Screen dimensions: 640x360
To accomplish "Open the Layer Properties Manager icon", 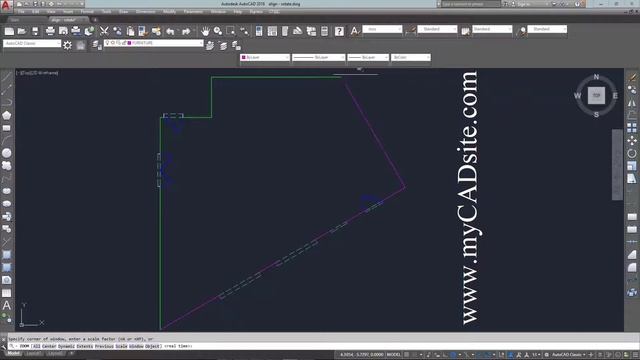I will pyautogui.click(x=97, y=45).
